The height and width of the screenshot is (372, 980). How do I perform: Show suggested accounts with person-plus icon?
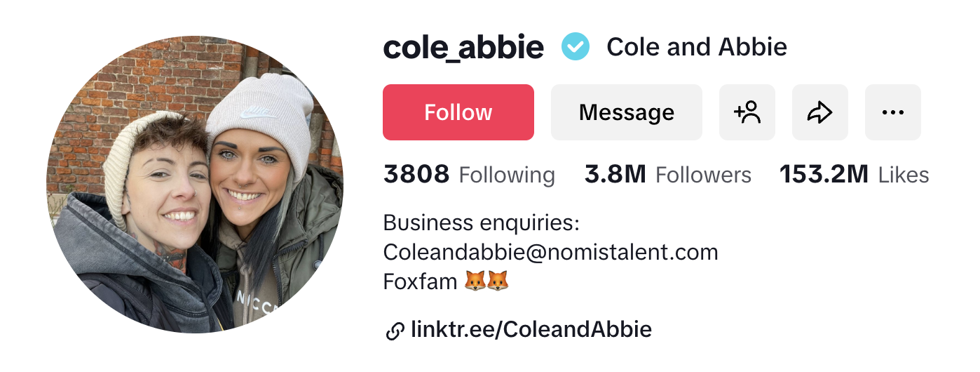click(747, 112)
